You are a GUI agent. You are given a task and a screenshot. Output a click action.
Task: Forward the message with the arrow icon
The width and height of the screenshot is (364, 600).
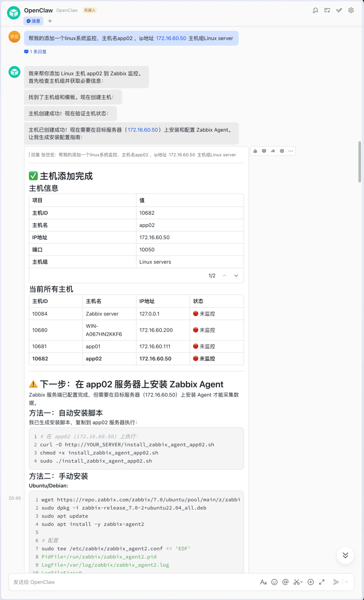[273, 151]
